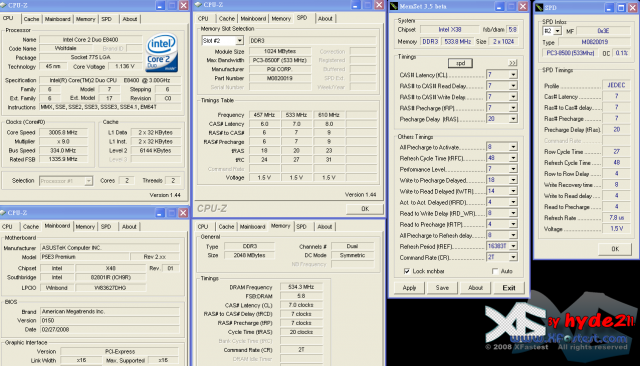
Task: Click the MemSet title bar icon
Action: 394,6
